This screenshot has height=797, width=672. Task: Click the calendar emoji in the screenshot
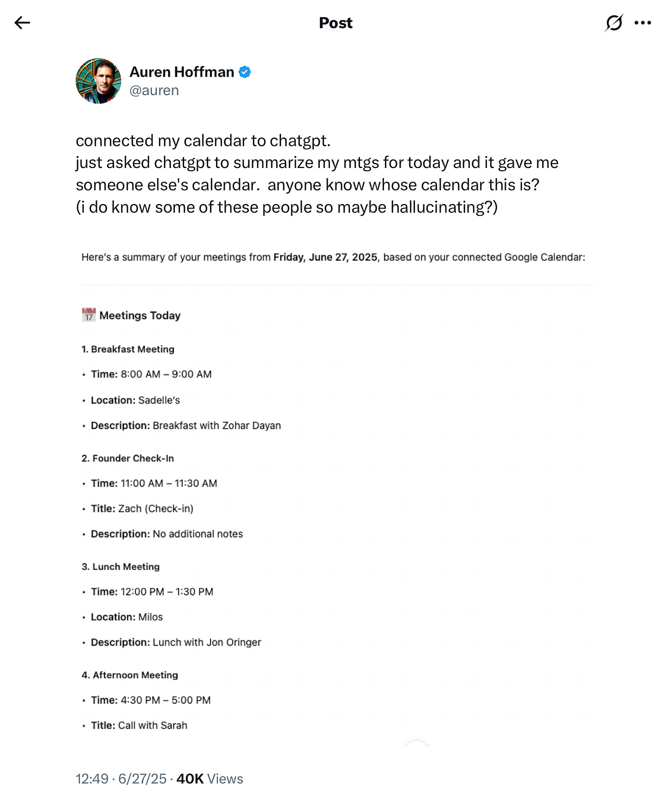(x=88, y=315)
